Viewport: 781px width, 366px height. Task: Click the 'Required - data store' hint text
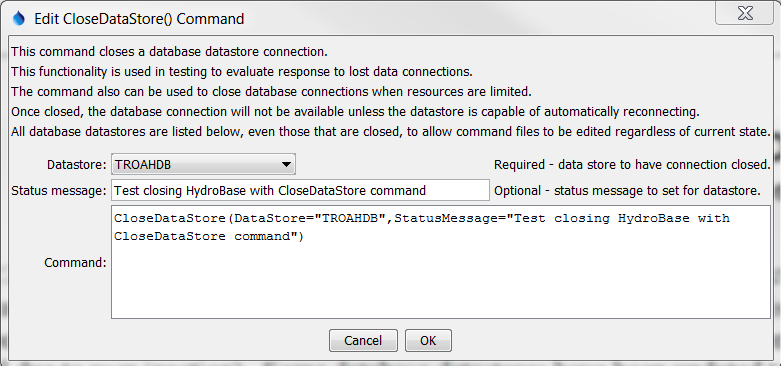click(632, 164)
